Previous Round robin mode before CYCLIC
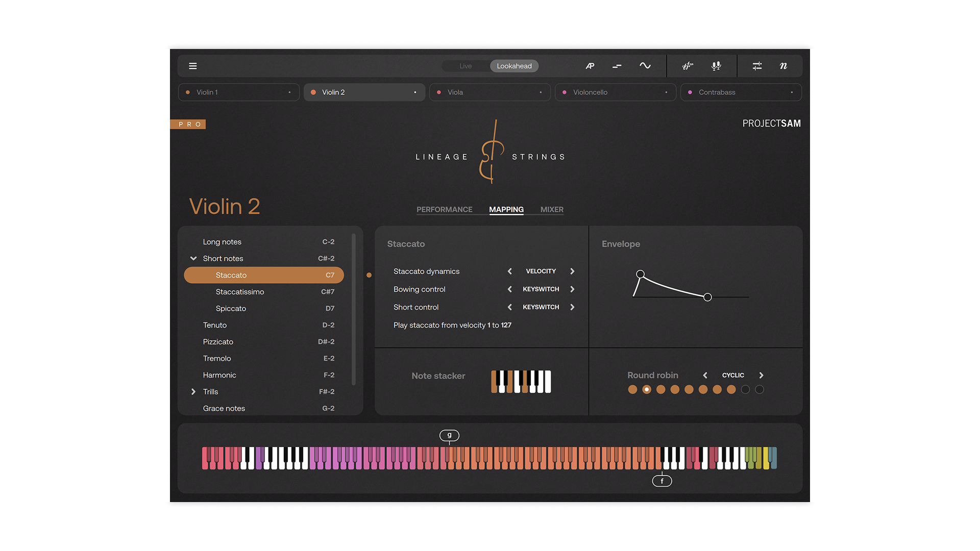 pos(705,375)
